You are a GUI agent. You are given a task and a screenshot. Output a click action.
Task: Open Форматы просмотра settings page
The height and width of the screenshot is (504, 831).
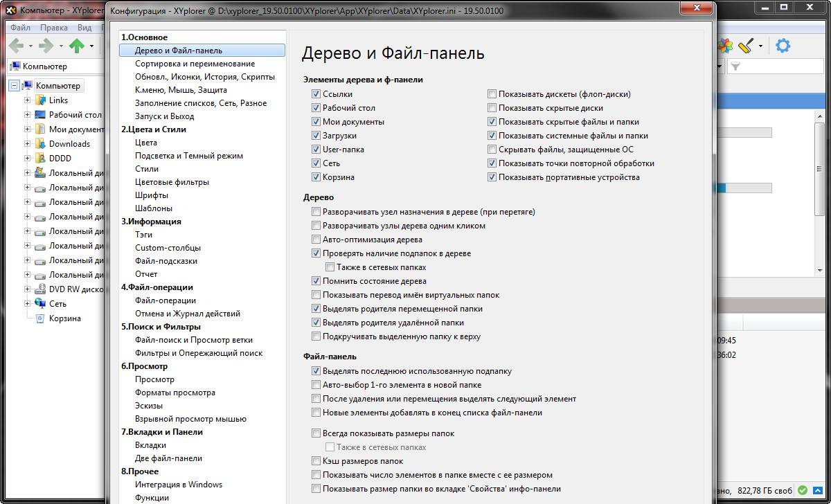[175, 393]
